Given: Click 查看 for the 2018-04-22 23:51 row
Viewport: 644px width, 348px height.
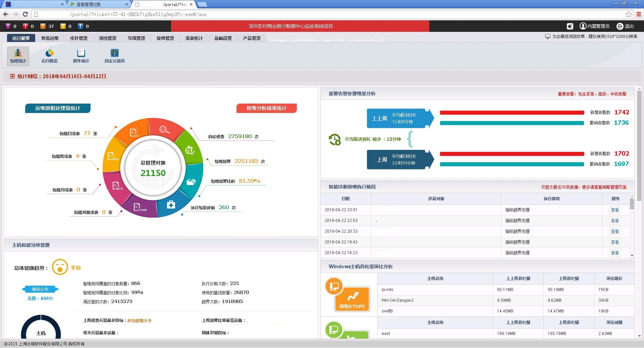Looking at the screenshot, I should [614, 210].
